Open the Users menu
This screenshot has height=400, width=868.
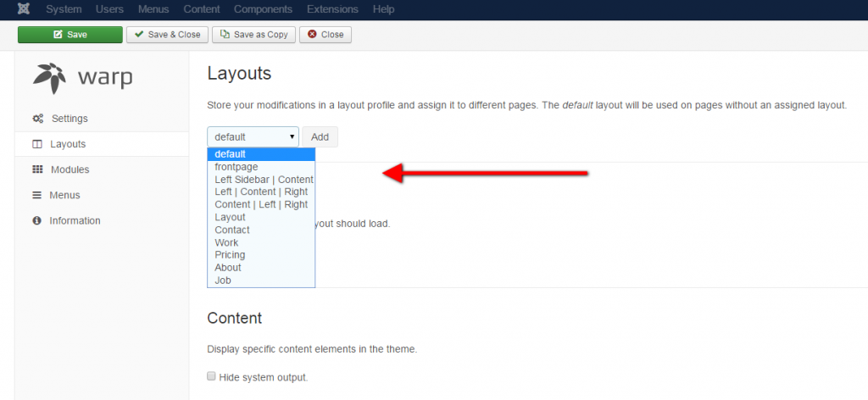[109, 9]
